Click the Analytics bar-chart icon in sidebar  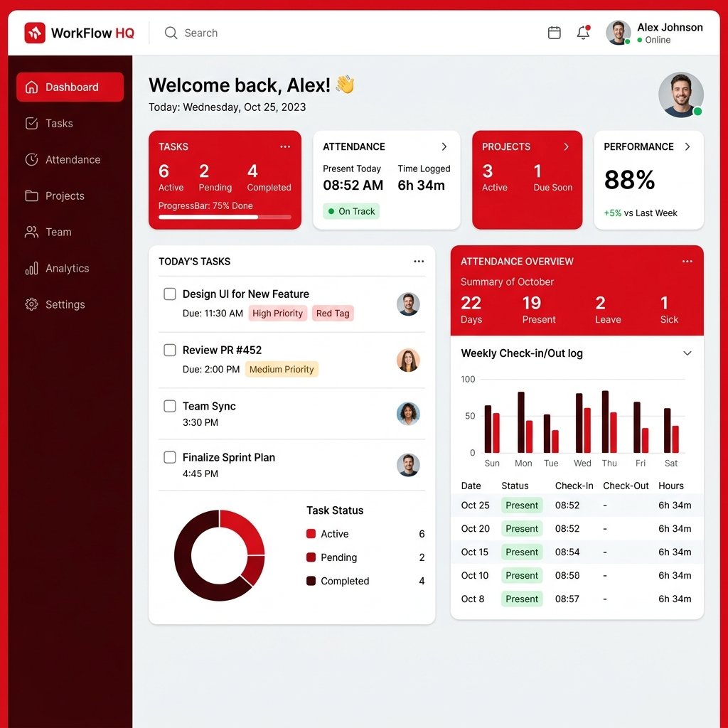pyautogui.click(x=31, y=268)
